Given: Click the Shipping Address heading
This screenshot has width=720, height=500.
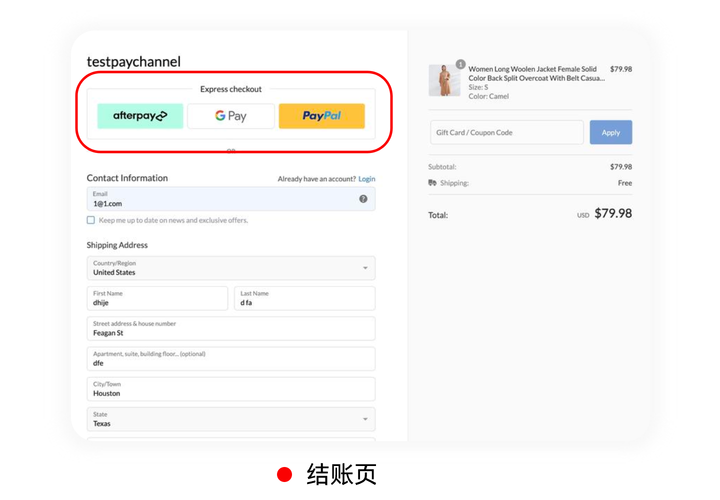Looking at the screenshot, I should [117, 245].
